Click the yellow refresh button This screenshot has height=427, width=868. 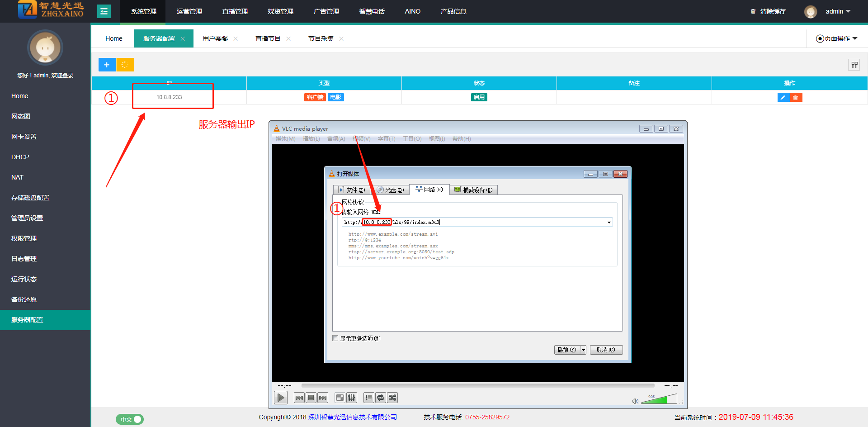click(x=125, y=65)
